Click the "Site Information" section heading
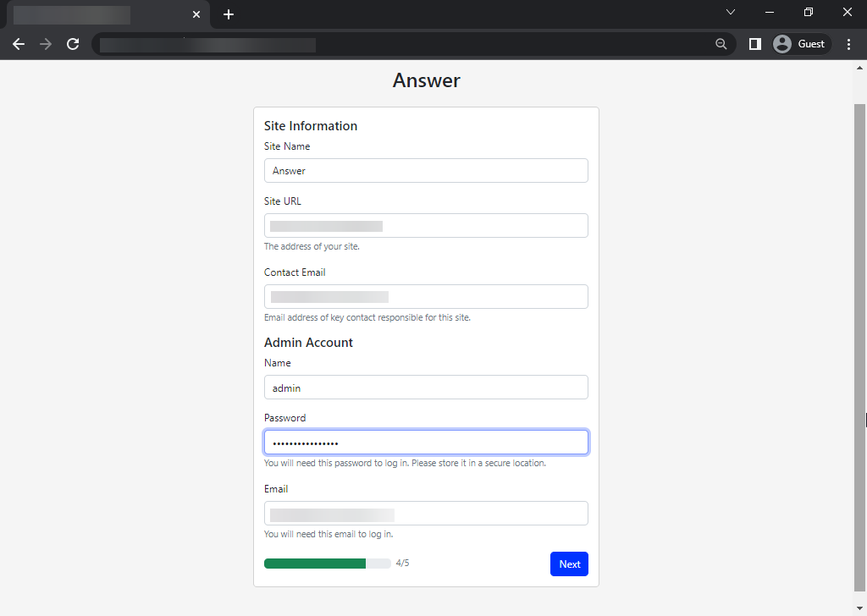Viewport: 867px width, 616px height. [311, 126]
